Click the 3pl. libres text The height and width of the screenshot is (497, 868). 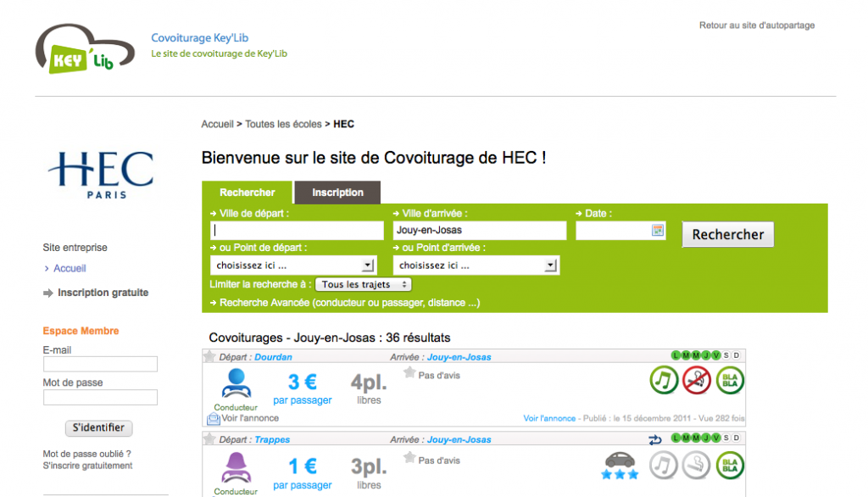click(369, 474)
